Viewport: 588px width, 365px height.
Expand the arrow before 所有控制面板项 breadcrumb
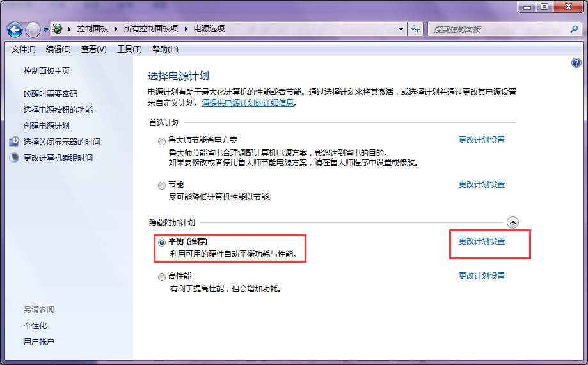(x=116, y=29)
